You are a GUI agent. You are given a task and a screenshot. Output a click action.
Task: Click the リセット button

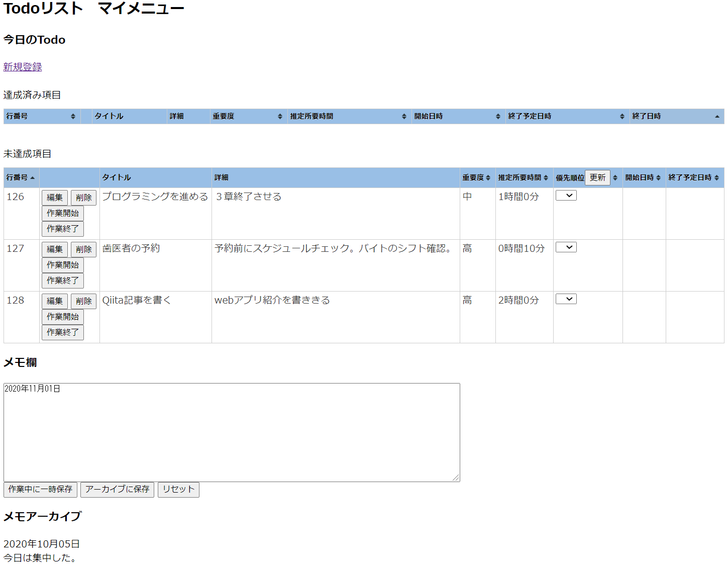[178, 490]
